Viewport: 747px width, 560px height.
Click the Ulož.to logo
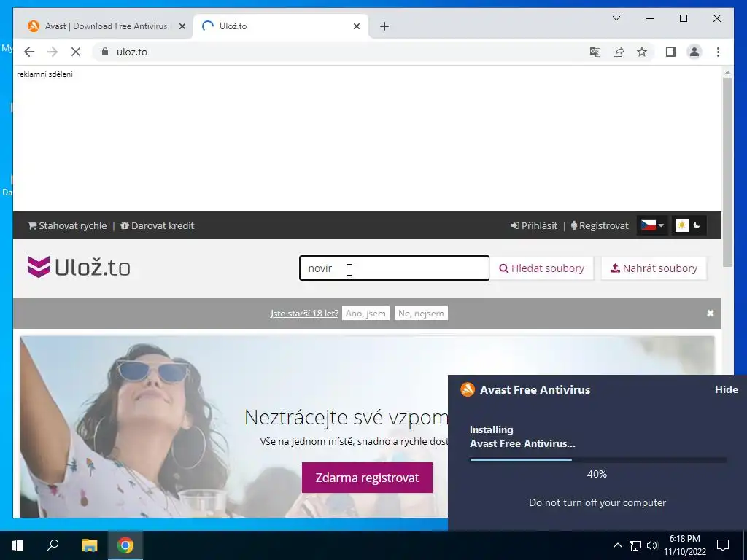[x=79, y=267]
